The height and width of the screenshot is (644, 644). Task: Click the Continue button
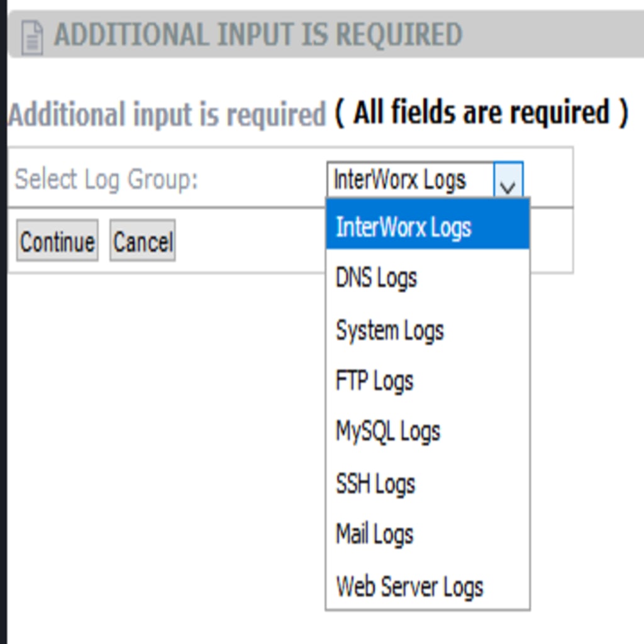click(x=57, y=241)
